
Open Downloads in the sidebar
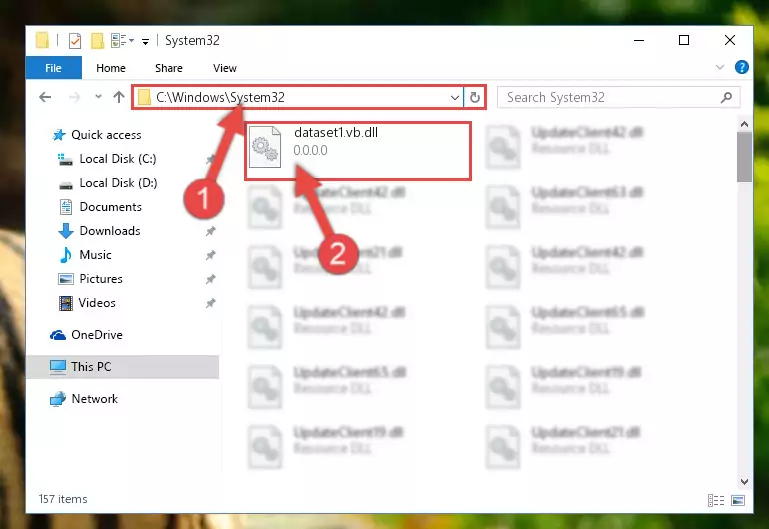110,231
